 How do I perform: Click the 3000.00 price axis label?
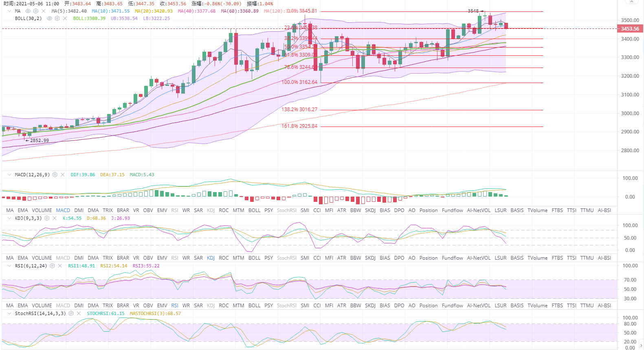[x=630, y=113]
